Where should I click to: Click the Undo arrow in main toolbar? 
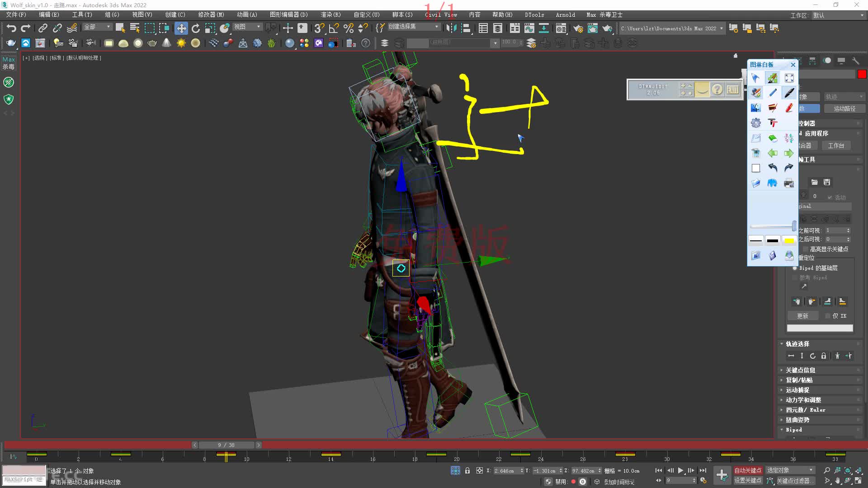[11, 28]
